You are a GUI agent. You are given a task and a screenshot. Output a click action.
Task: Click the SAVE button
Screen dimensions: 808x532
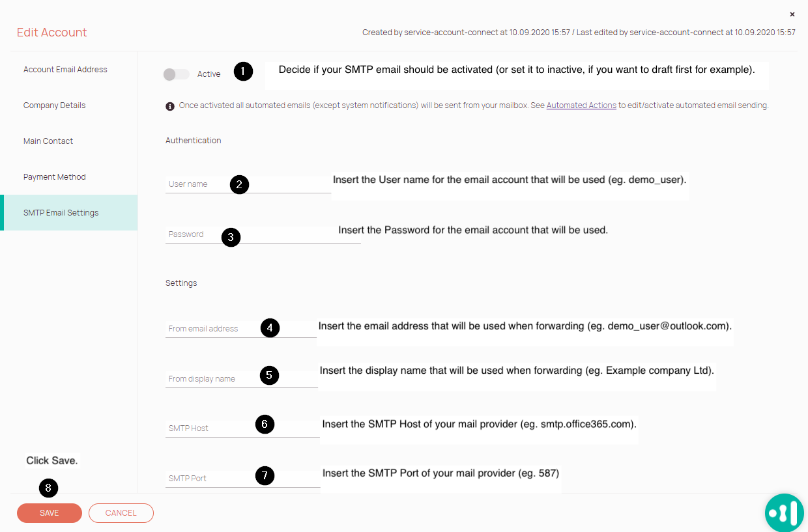tap(50, 513)
